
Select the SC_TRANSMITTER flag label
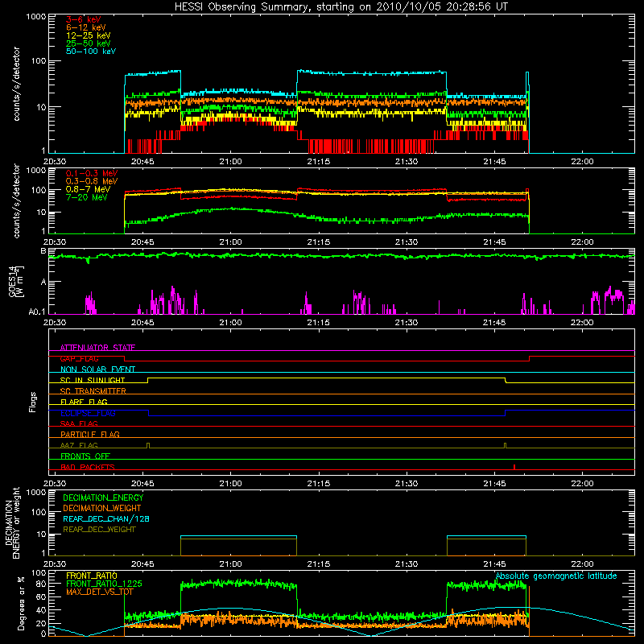pos(93,391)
